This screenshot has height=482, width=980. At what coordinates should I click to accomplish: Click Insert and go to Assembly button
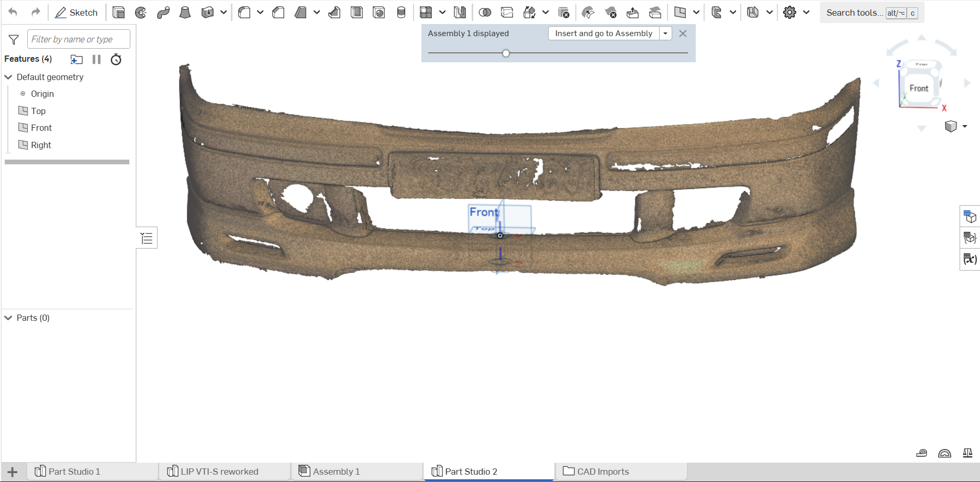(x=603, y=33)
